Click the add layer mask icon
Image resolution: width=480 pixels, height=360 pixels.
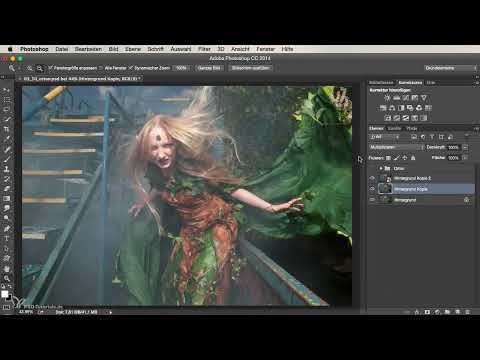[427, 312]
